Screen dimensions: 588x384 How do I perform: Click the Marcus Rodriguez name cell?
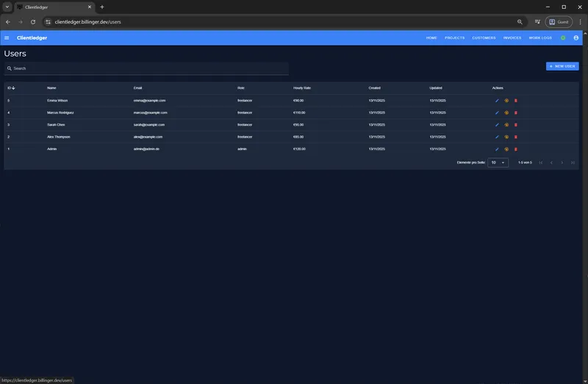pos(60,113)
